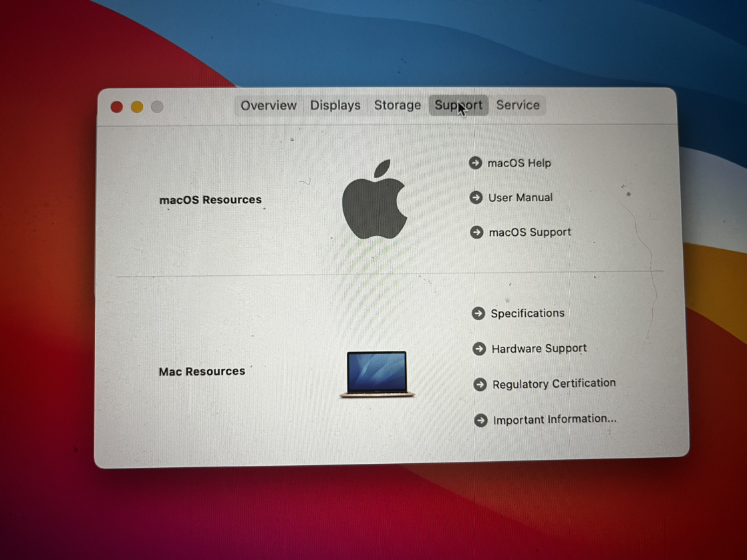
Task: Click the arrow icon beside Regulatory Certification
Action: tap(480, 384)
